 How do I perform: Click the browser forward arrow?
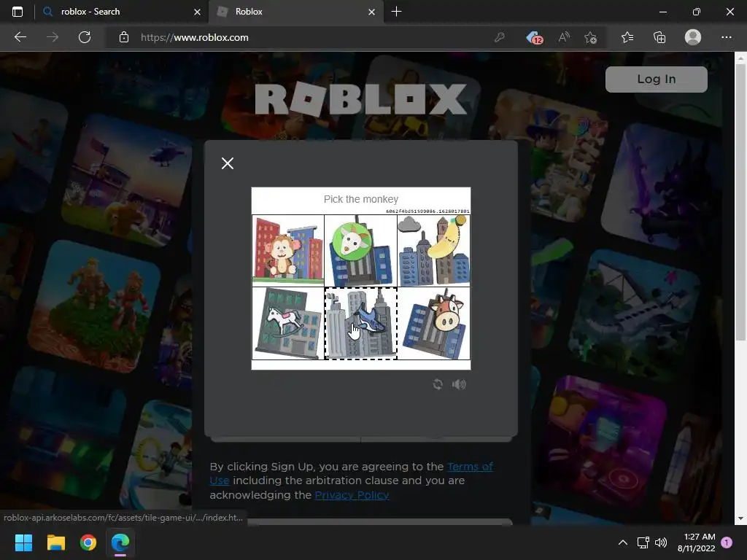point(53,37)
